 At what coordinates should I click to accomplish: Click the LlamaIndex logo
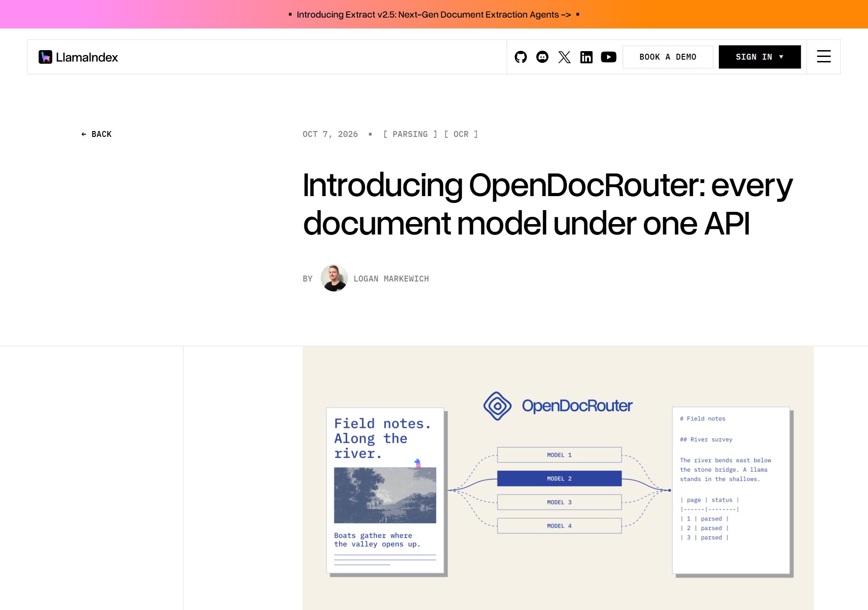pos(78,57)
